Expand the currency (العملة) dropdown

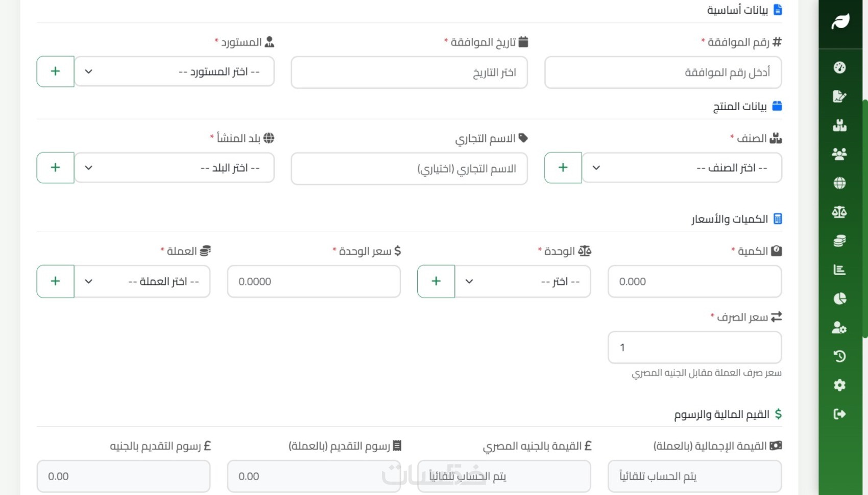click(x=142, y=281)
